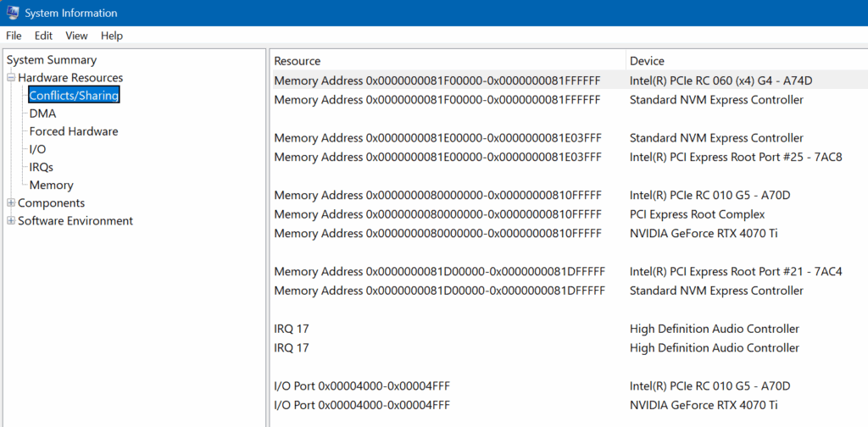Expand the Software Environment tree node

pyautogui.click(x=11, y=221)
